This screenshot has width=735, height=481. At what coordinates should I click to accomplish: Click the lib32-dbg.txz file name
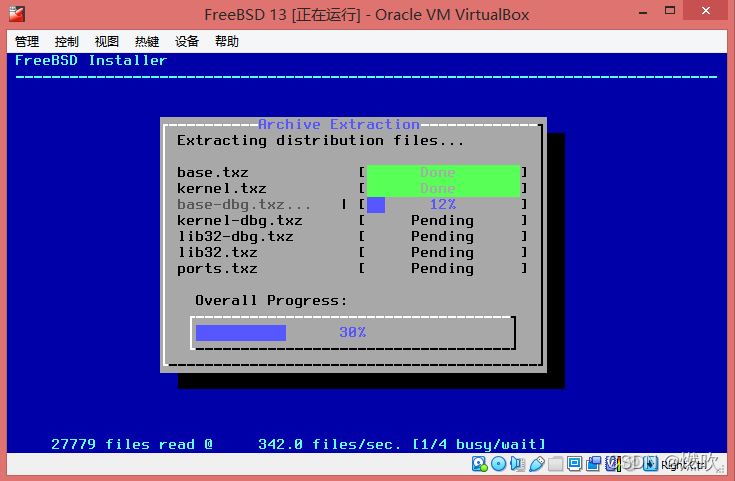pyautogui.click(x=235, y=237)
